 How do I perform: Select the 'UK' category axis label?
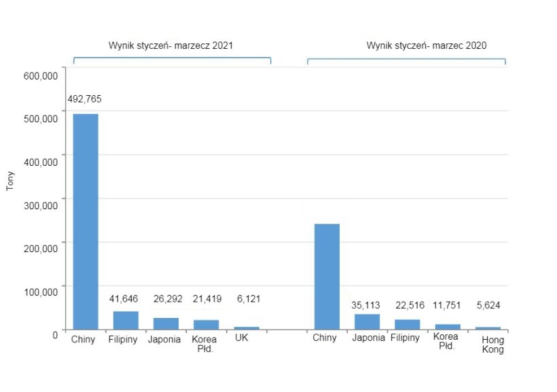point(242,338)
